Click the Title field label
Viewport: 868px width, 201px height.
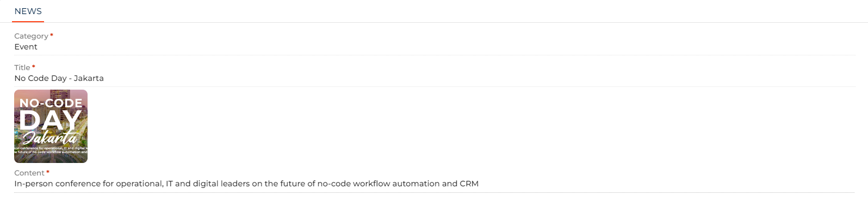[22, 67]
